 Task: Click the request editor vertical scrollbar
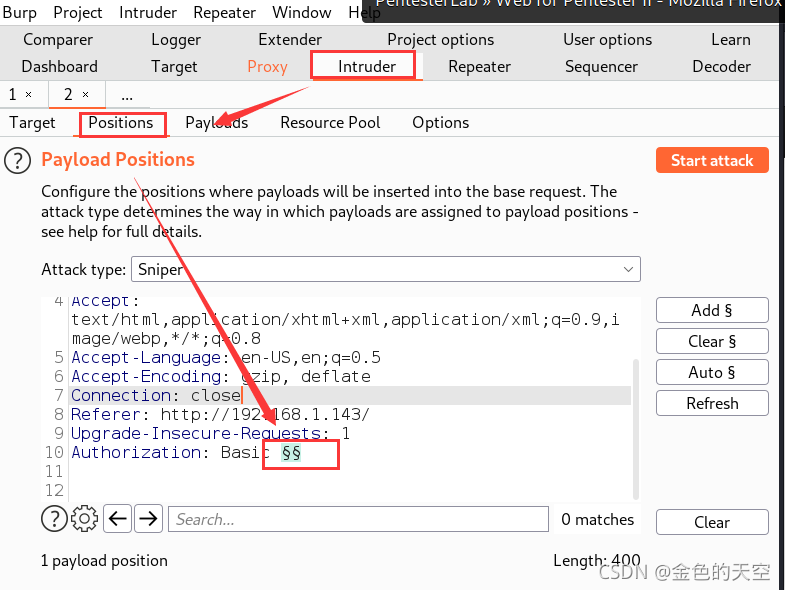click(636, 429)
